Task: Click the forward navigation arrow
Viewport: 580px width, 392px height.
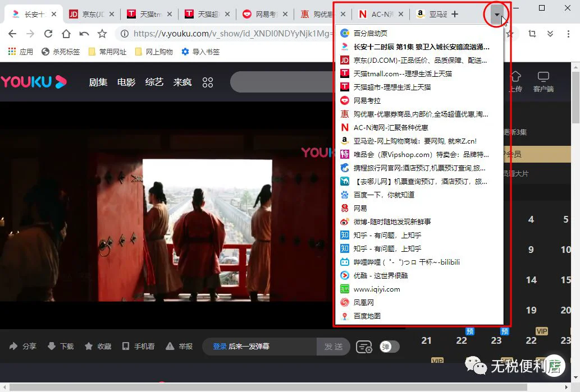Action: coord(30,34)
